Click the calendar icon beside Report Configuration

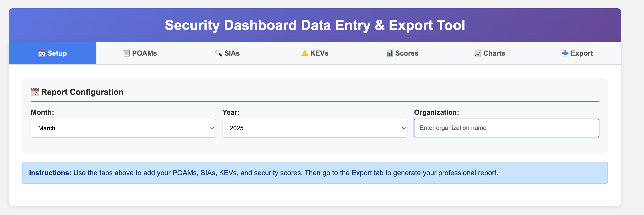pos(35,92)
